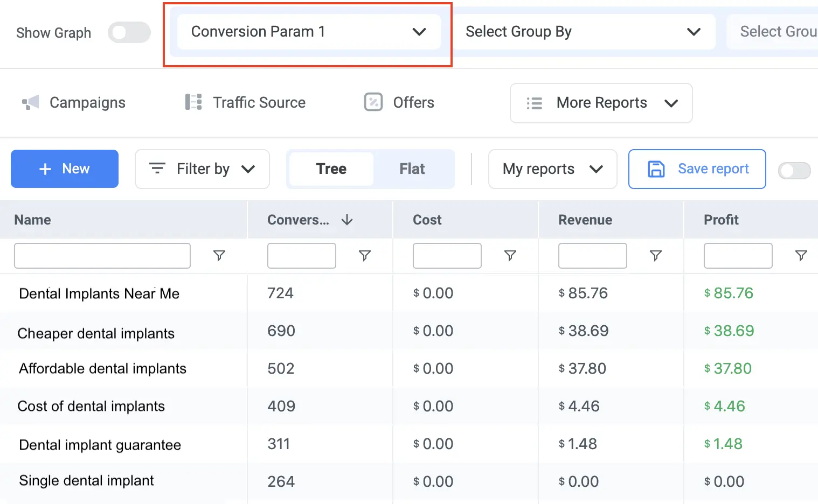Expand the More Reports dropdown
Screen dimensions: 818x504
pyautogui.click(x=601, y=103)
